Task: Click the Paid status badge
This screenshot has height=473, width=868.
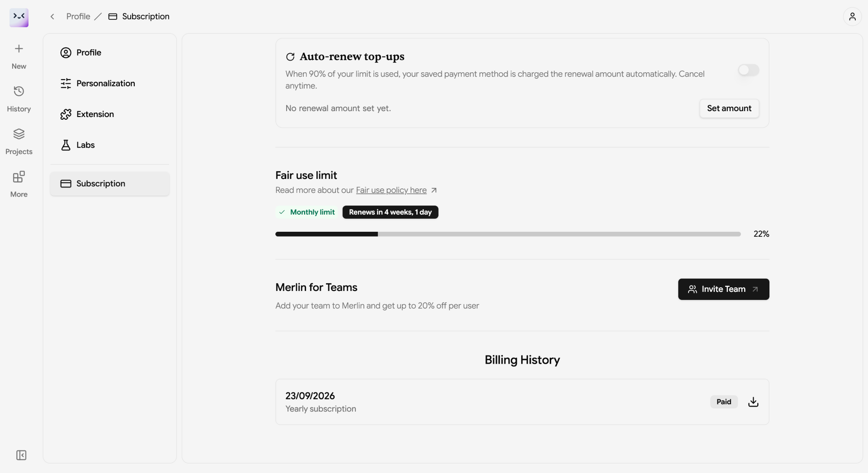Action: (724, 402)
